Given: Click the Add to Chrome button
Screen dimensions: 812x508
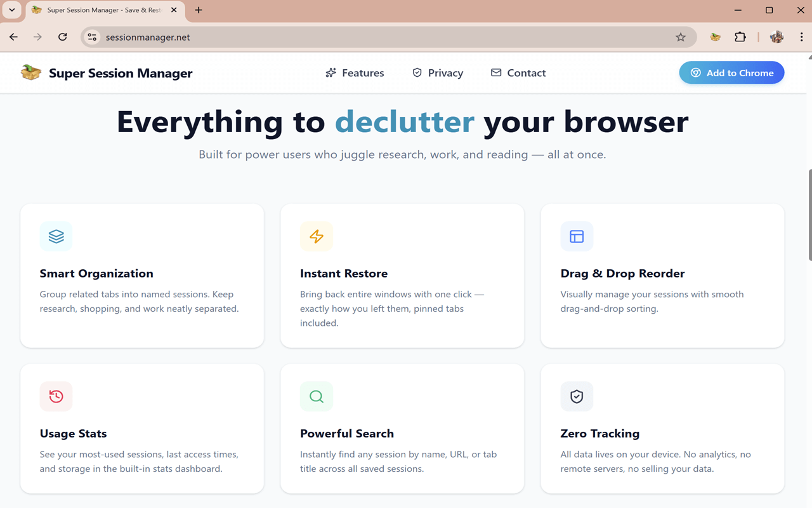Looking at the screenshot, I should (731, 73).
